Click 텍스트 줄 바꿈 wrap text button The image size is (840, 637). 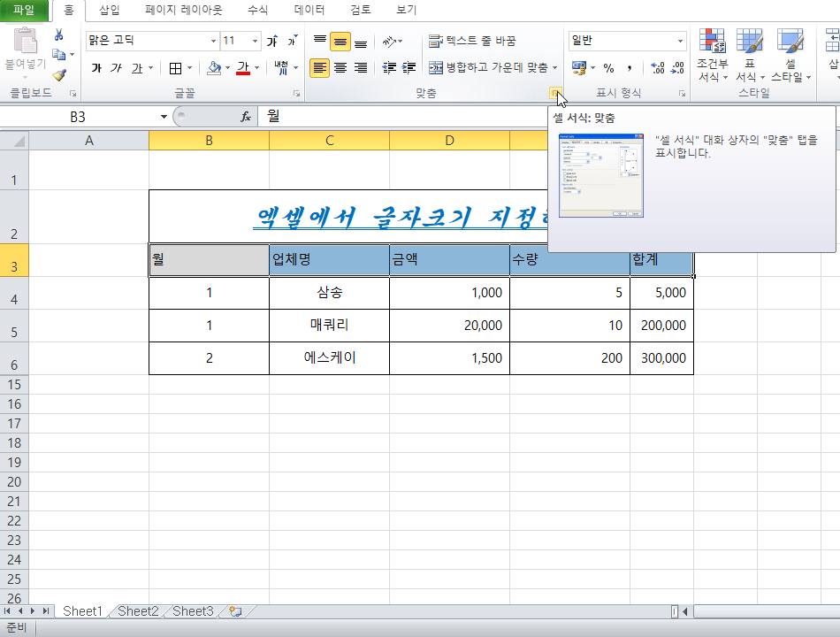[472, 41]
